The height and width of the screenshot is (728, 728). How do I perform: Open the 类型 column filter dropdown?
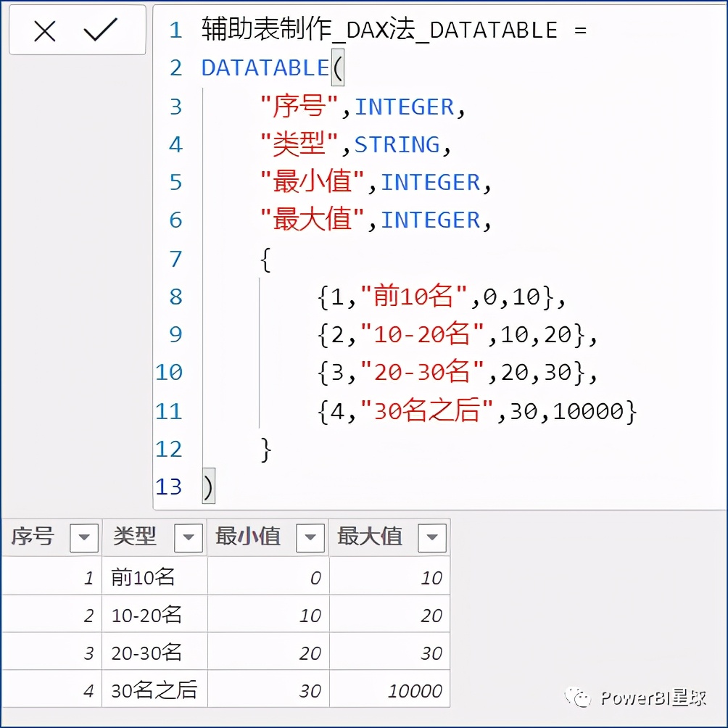[x=189, y=537]
